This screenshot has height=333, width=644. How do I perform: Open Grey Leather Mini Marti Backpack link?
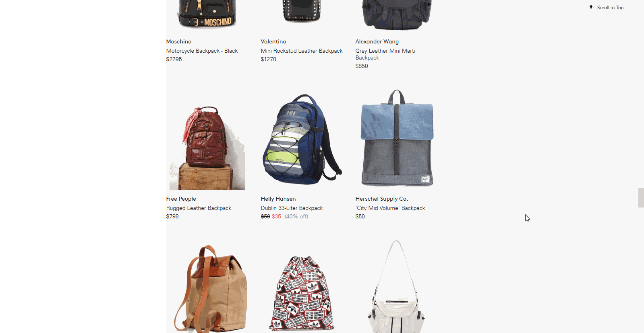385,54
